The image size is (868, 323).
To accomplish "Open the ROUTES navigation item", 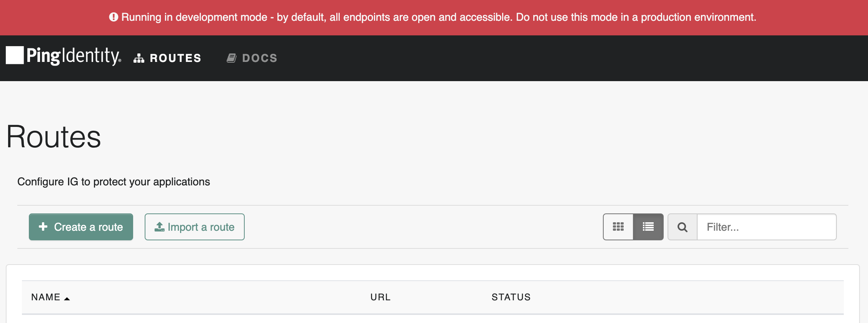I will pos(175,58).
